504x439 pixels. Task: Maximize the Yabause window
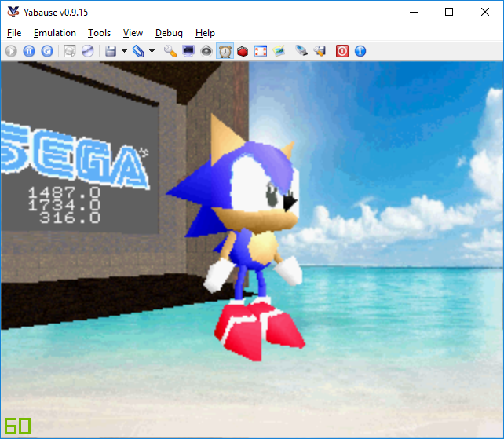point(449,12)
